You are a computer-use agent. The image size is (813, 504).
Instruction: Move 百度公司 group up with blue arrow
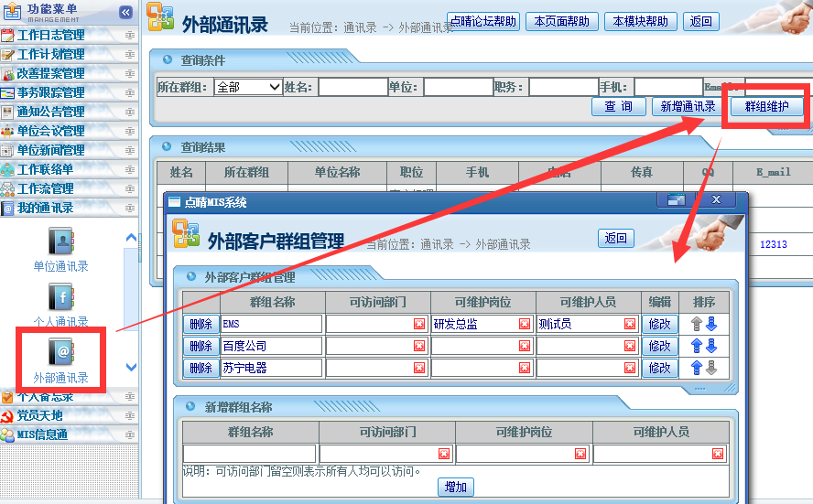(x=697, y=346)
